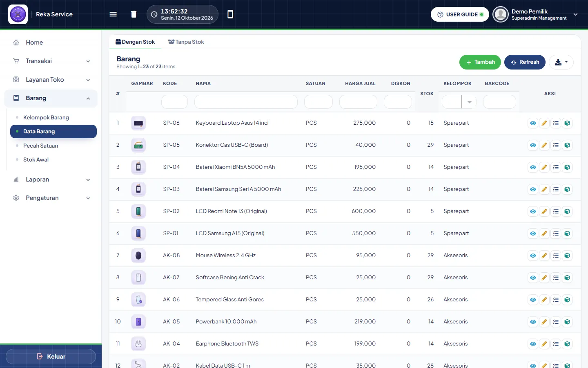
Task: Edit the Keyboard Laptop Asus 14 inci item
Action: tap(544, 123)
